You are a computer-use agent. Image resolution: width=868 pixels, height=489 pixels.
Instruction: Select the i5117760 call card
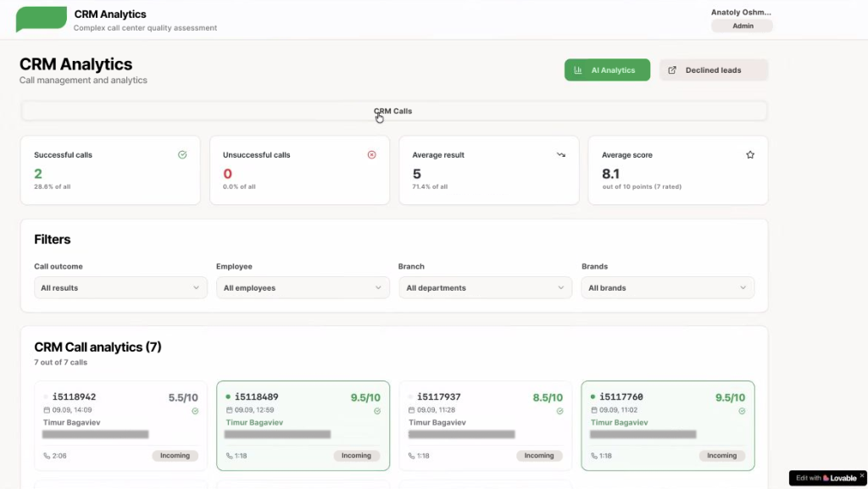point(667,425)
